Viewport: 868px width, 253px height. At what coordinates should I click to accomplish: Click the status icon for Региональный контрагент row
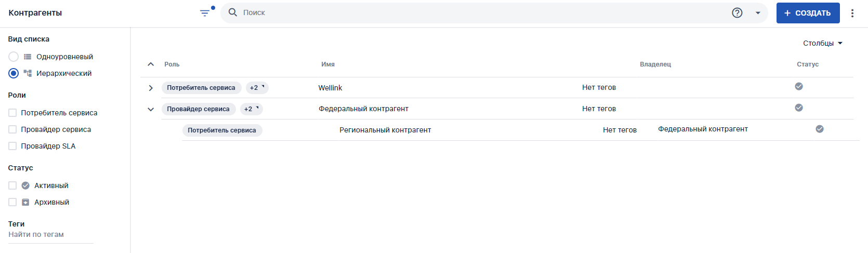click(820, 129)
